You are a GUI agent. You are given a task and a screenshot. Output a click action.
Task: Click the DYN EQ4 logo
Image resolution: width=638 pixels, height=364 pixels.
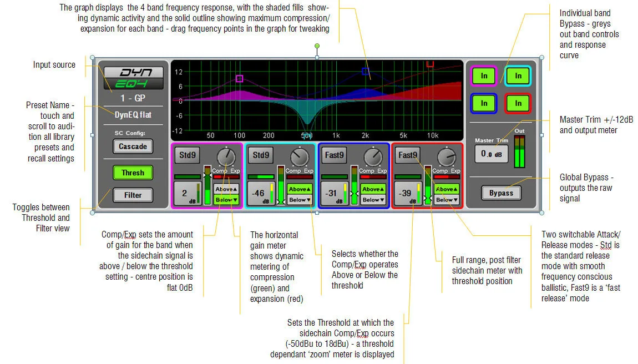[x=134, y=78]
